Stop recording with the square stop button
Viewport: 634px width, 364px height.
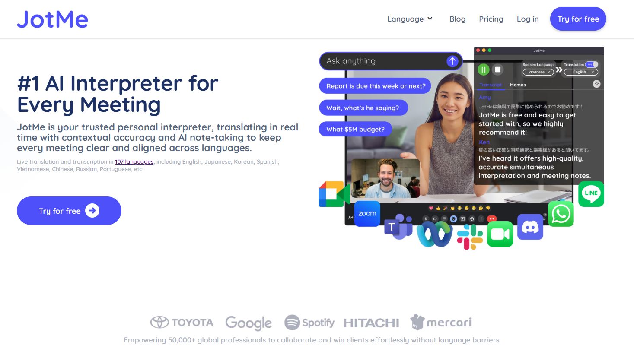point(497,70)
